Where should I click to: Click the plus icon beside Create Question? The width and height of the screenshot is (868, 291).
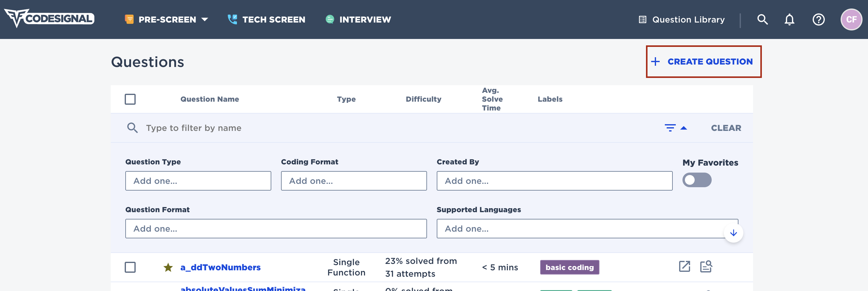(x=655, y=62)
